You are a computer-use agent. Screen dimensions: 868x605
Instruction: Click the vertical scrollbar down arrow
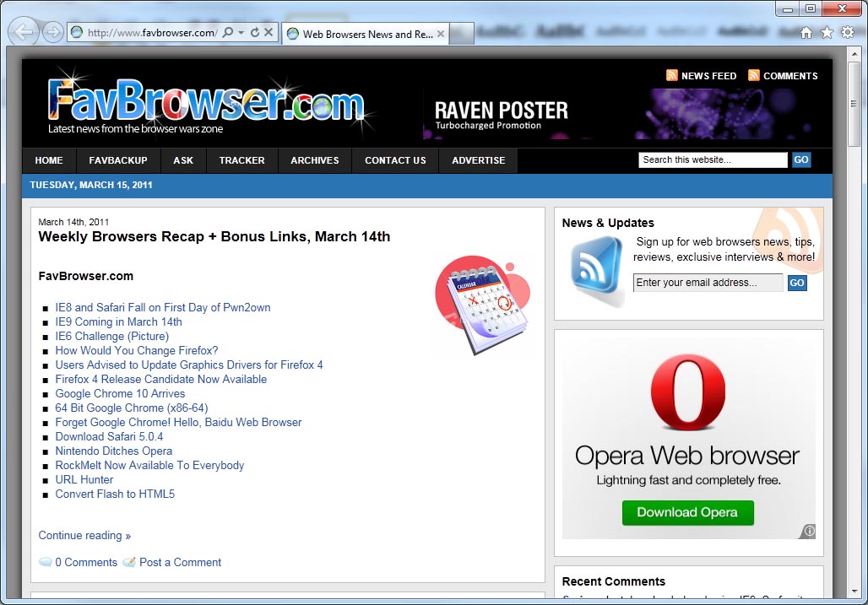point(854,591)
